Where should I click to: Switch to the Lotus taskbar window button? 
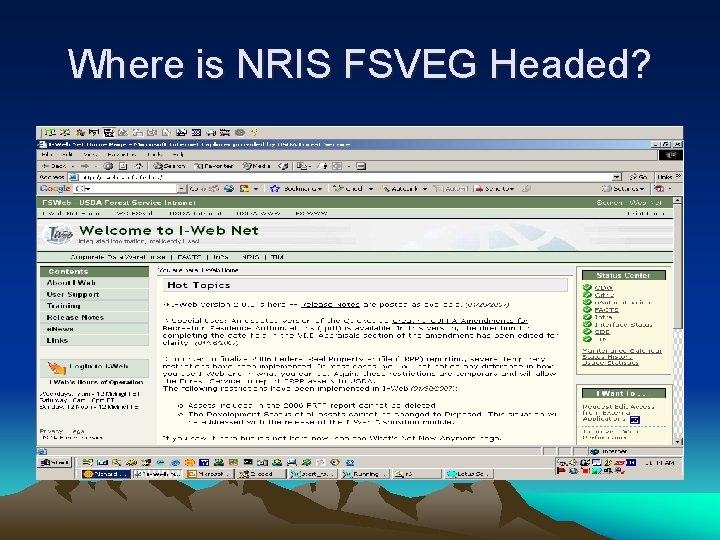469,474
